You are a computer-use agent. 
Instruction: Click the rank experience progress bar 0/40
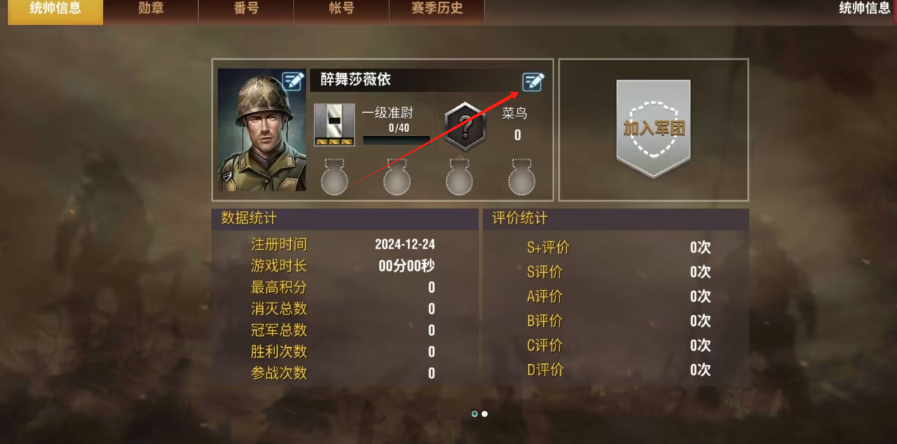click(x=396, y=140)
